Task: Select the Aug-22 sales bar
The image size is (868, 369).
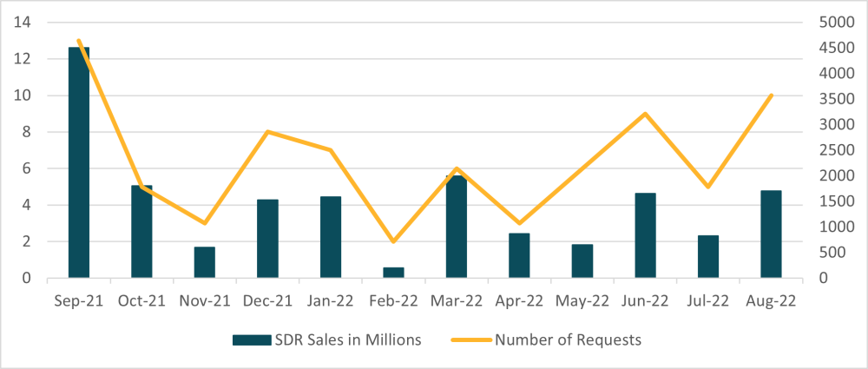Action: click(771, 234)
